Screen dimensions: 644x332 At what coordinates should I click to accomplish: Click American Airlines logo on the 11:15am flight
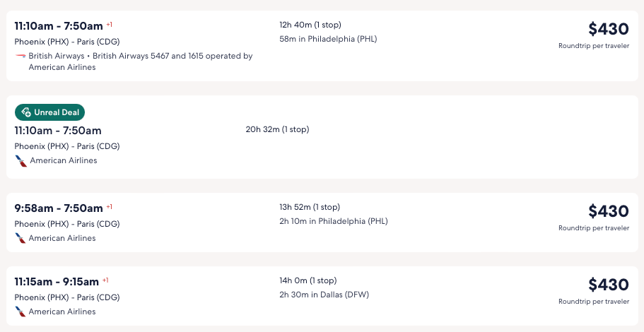click(21, 312)
